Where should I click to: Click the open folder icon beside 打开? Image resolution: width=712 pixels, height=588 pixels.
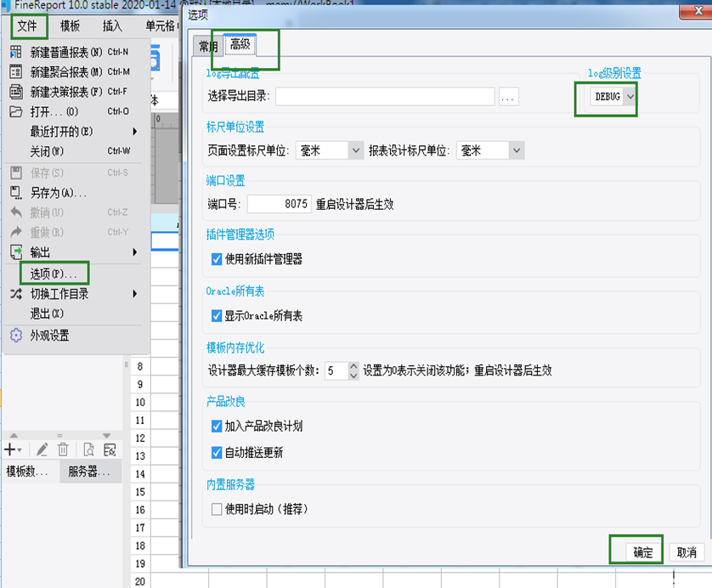[16, 111]
